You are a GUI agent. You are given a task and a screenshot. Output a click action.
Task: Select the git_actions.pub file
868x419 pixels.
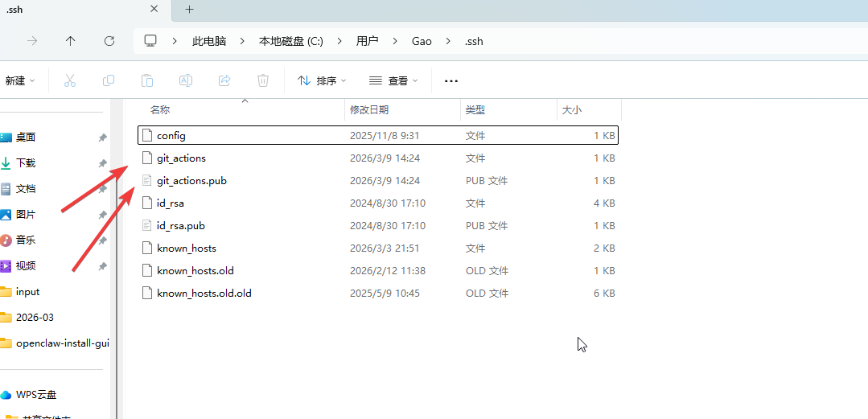click(191, 181)
